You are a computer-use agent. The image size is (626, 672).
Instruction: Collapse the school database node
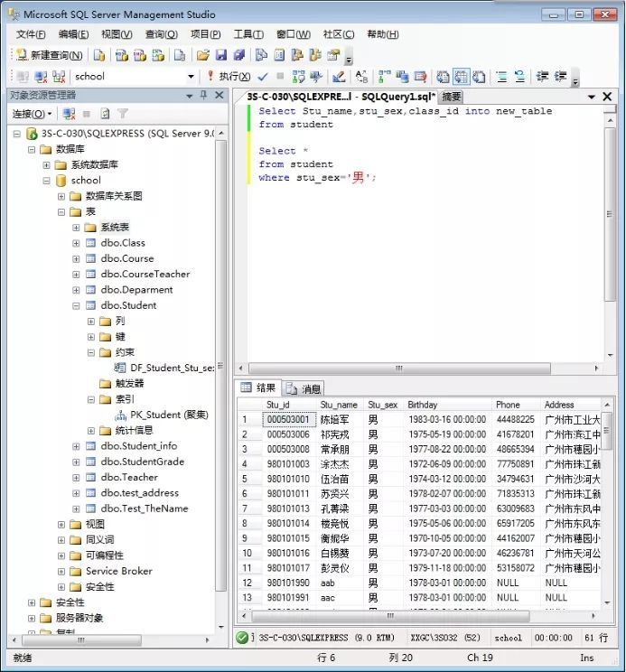tap(46, 181)
